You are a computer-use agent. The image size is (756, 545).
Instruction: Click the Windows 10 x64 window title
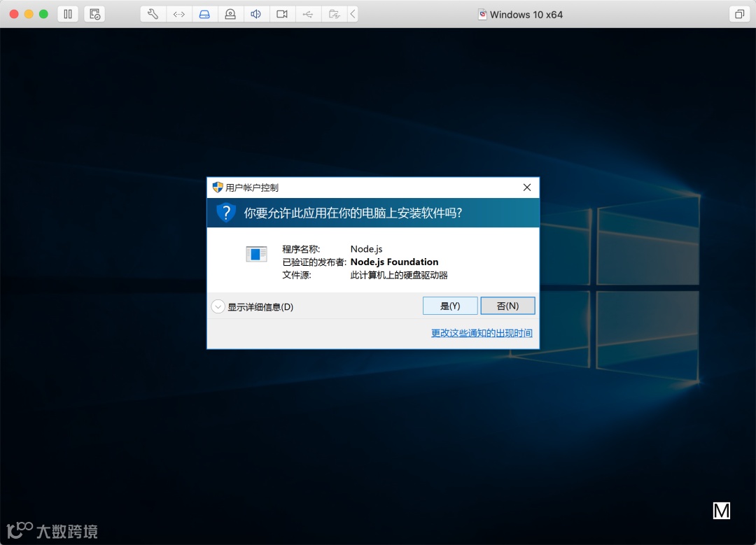(x=526, y=15)
